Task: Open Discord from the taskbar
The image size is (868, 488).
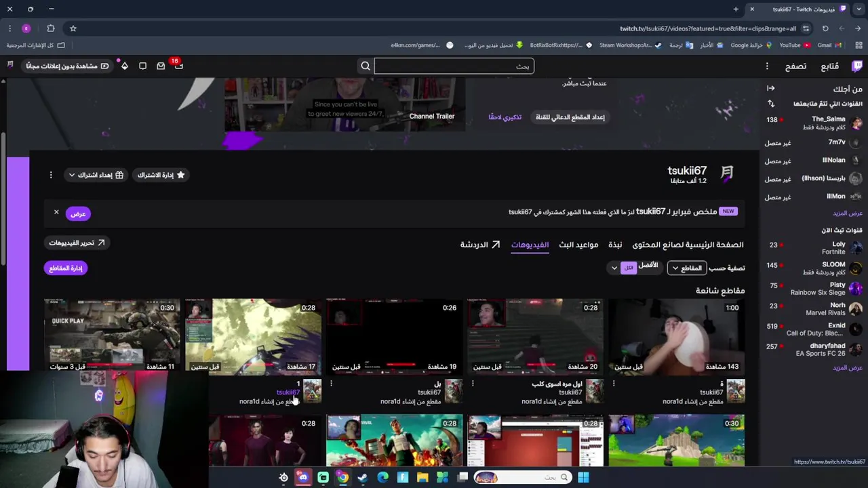Action: (303, 477)
